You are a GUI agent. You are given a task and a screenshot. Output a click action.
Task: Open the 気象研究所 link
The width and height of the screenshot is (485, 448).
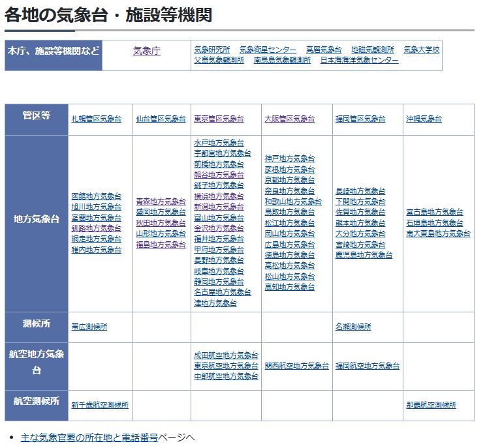212,50
